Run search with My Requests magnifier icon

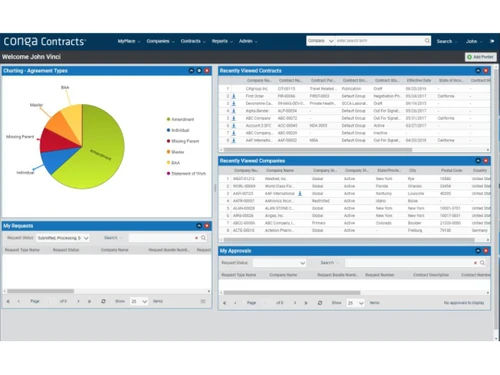203,238
